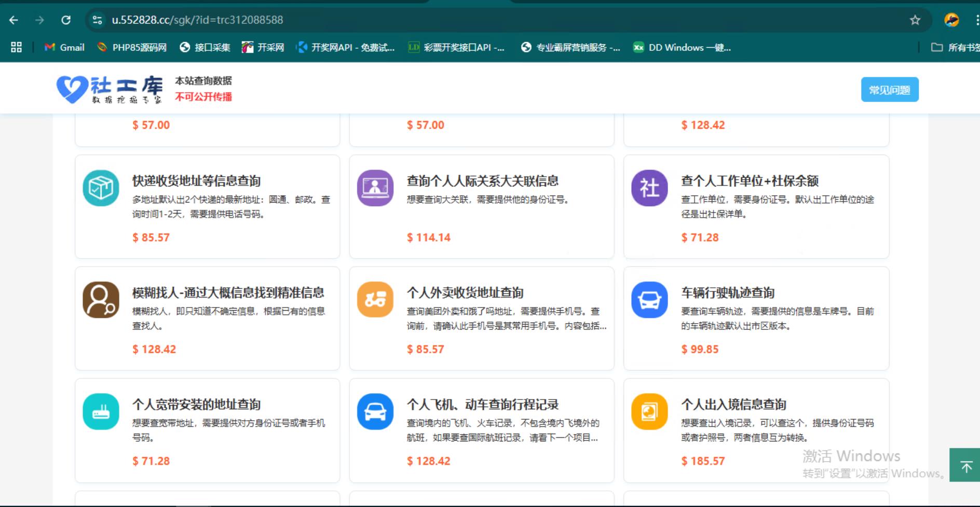The height and width of the screenshot is (507, 980).
Task: Click the brown person search icon
Action: tap(101, 300)
